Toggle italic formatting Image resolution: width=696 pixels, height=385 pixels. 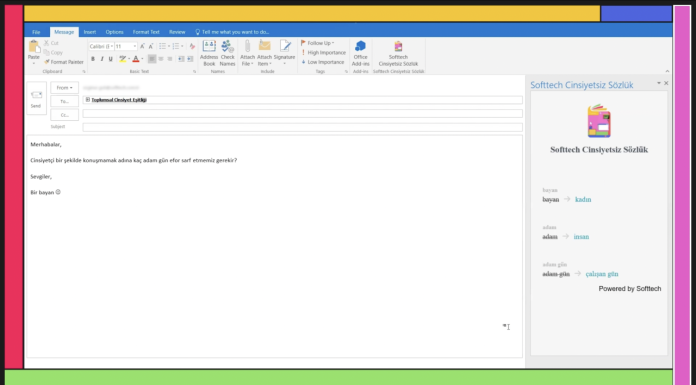coord(102,59)
